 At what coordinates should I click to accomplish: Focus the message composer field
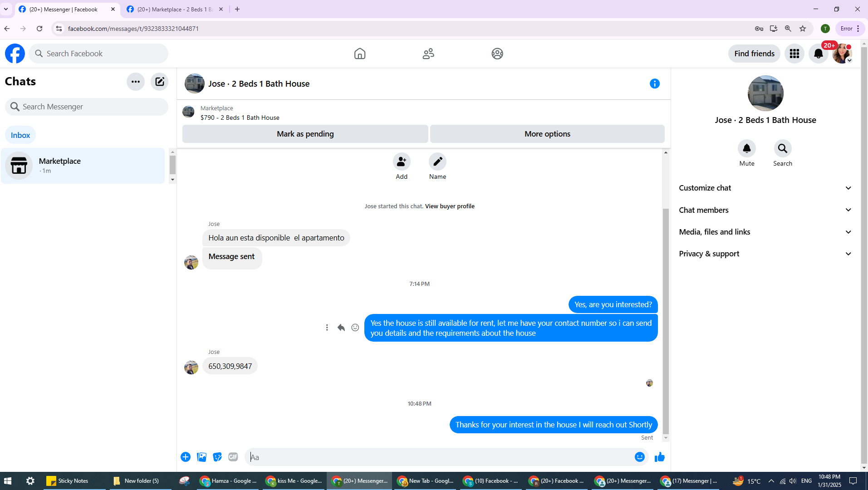pyautogui.click(x=440, y=457)
